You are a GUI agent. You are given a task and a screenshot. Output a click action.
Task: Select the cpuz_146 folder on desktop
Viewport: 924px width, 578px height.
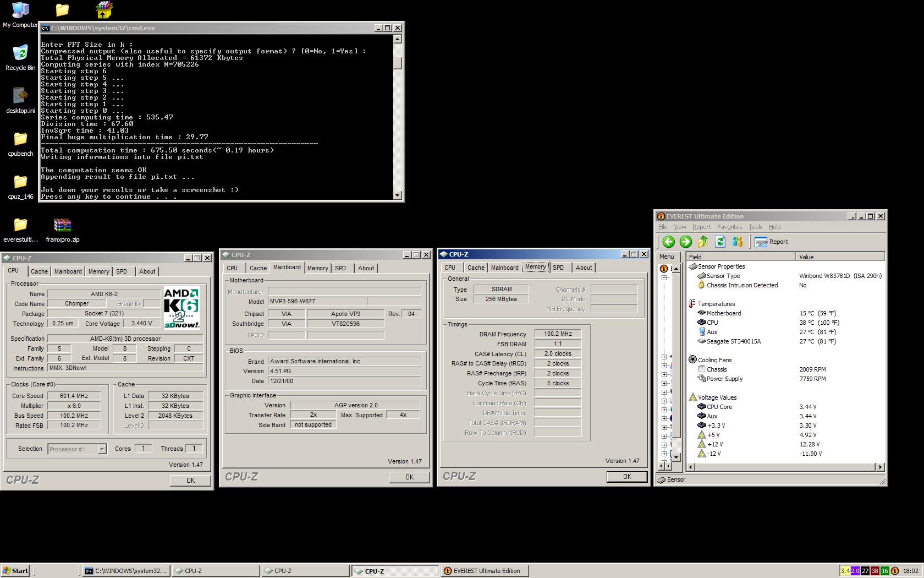(20, 187)
